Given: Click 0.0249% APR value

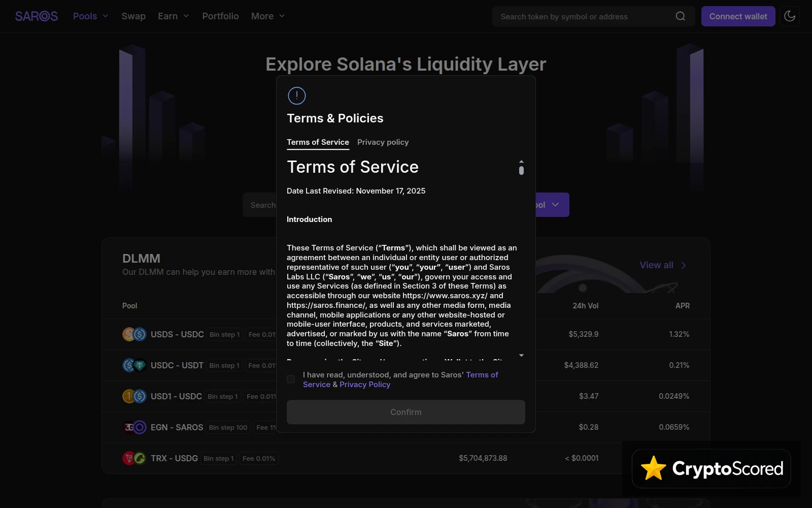Looking at the screenshot, I should click(674, 396).
